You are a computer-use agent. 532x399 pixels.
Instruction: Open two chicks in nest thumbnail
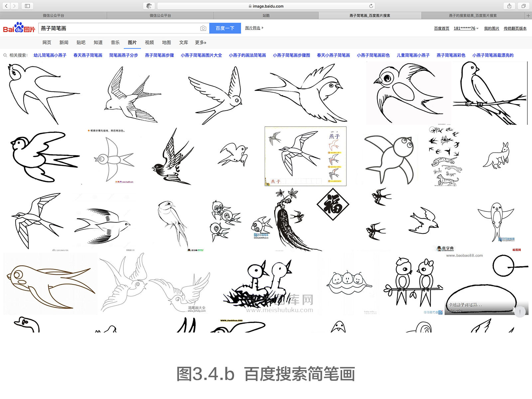(x=269, y=283)
